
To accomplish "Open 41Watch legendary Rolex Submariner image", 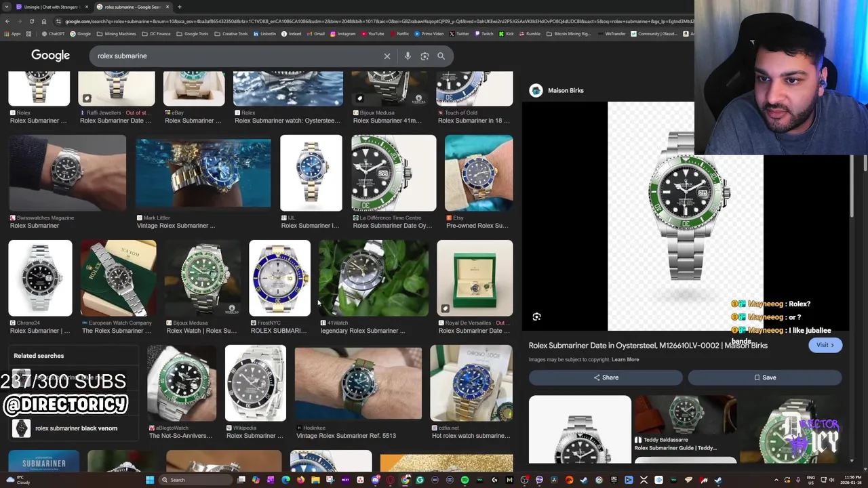I will pos(374,278).
